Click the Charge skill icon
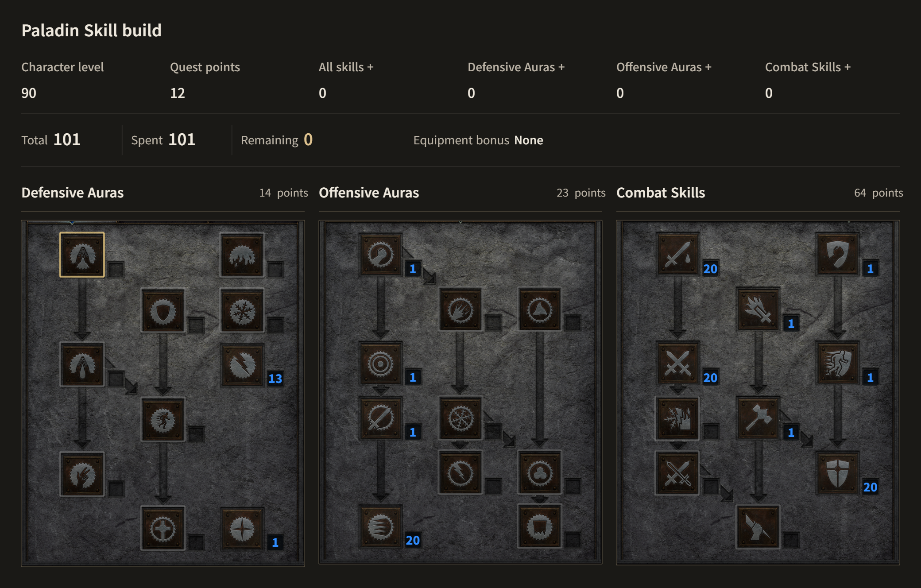 [837, 364]
